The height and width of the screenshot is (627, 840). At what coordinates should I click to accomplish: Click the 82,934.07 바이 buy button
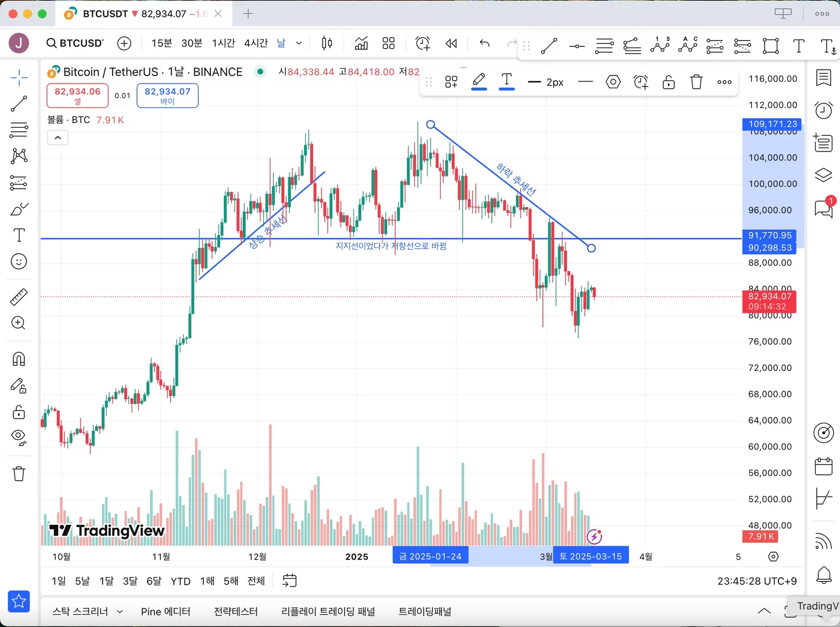[x=168, y=96]
